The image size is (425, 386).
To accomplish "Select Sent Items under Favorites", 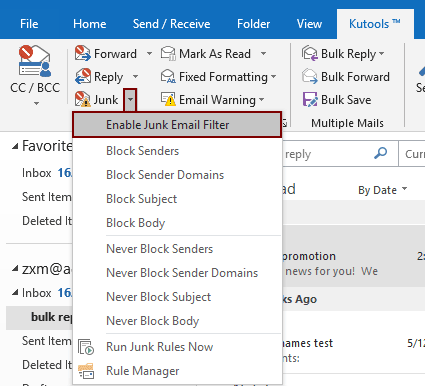I will (39, 197).
